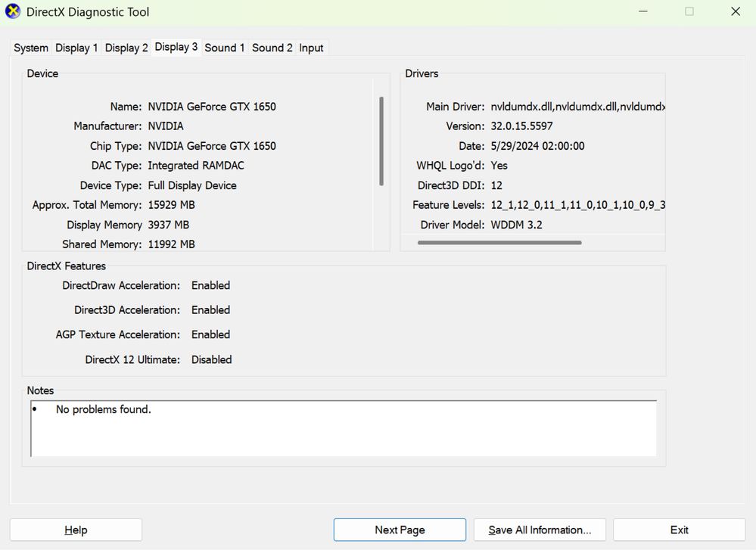Viewport: 756px width, 550px height.
Task: Click the AGP Texture Acceleration Enabled value
Action: point(210,334)
